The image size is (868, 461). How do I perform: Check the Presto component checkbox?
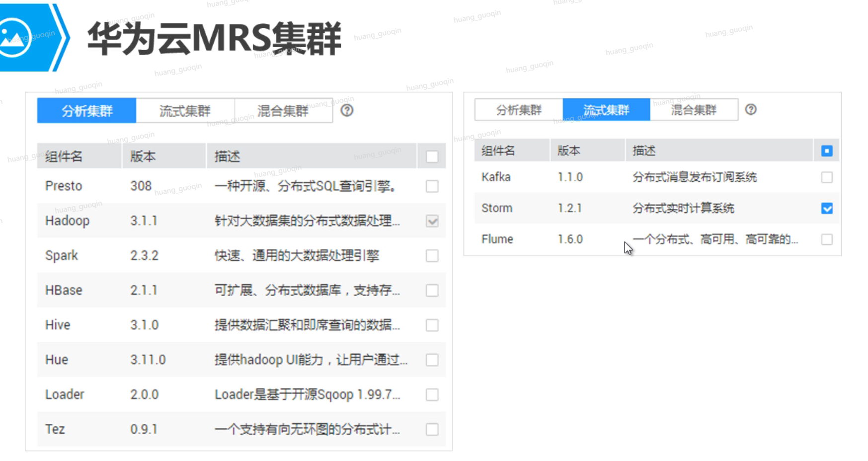click(432, 186)
